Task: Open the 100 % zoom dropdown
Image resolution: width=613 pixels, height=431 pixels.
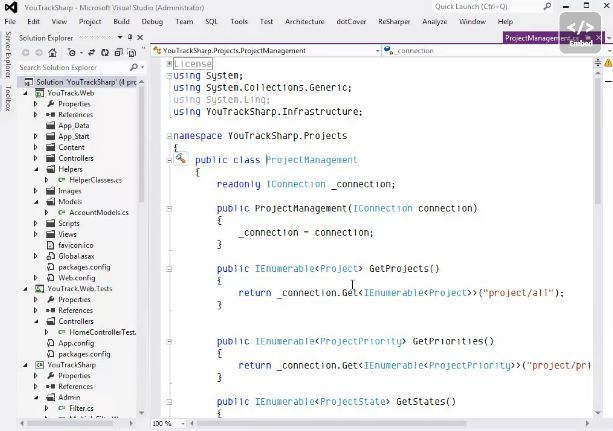Action: (183, 423)
